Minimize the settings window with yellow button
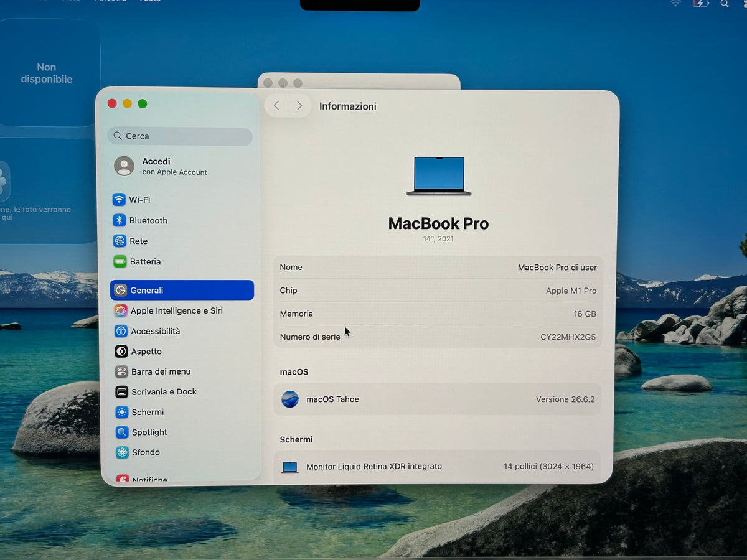 coord(127,104)
